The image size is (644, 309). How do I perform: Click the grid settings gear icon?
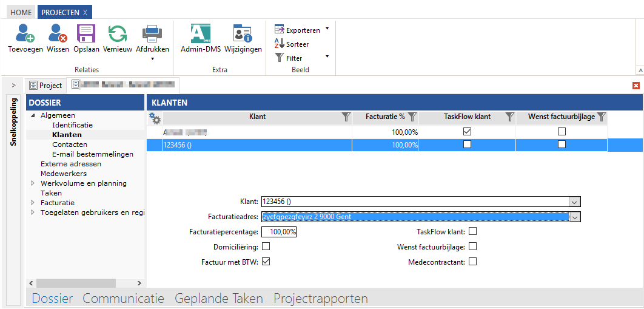point(155,118)
